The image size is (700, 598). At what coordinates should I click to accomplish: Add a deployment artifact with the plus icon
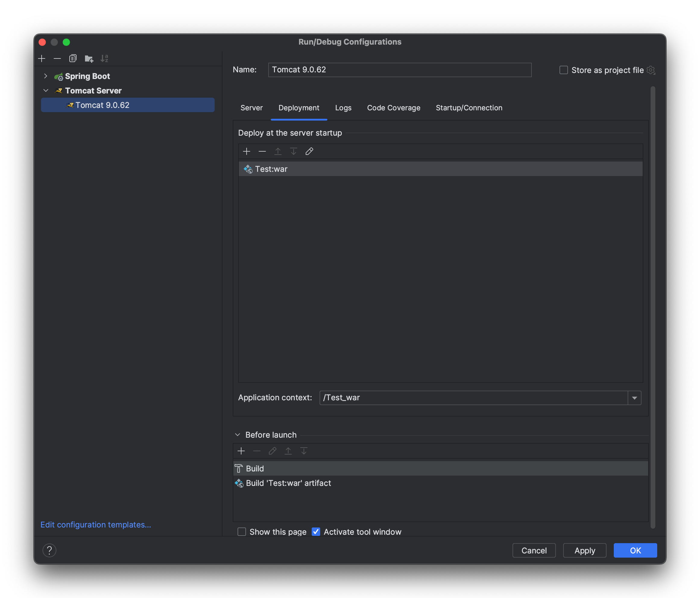pyautogui.click(x=247, y=151)
